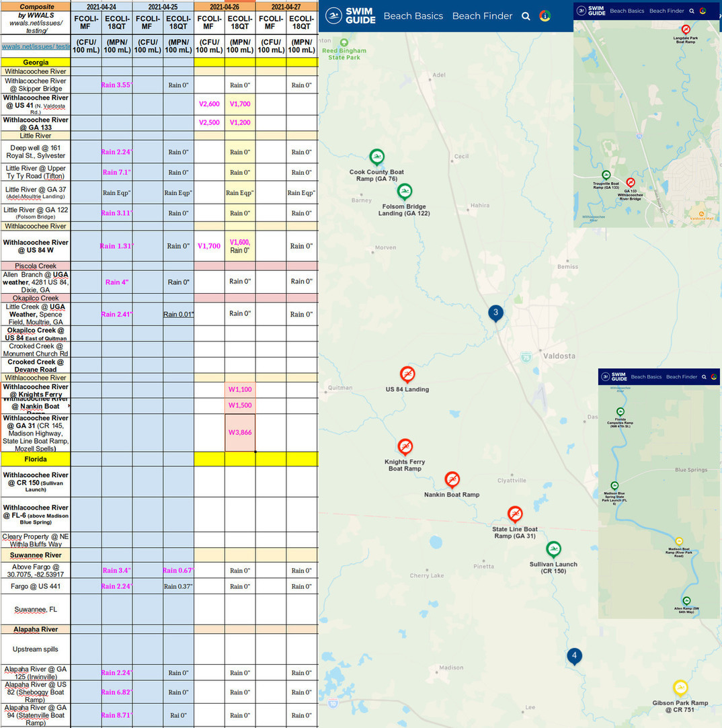The height and width of the screenshot is (728, 722).
Task: Click the Alapaha River section header
Action: pyautogui.click(x=36, y=630)
